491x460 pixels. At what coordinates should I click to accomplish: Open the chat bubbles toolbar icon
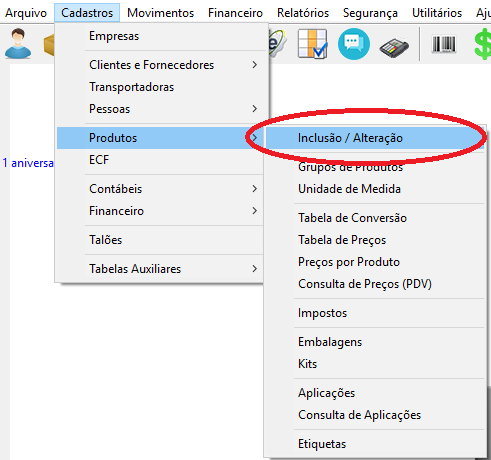[354, 44]
